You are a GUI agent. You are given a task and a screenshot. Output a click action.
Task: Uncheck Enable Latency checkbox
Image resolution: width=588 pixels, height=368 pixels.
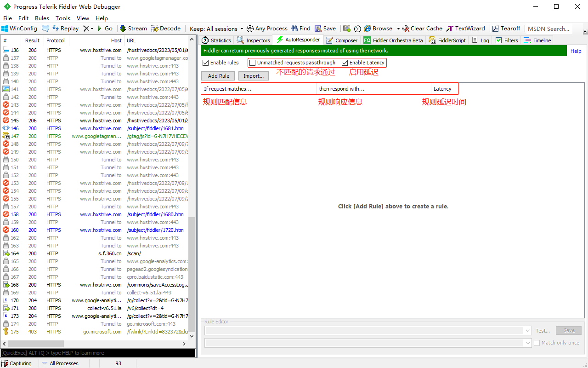[345, 63]
